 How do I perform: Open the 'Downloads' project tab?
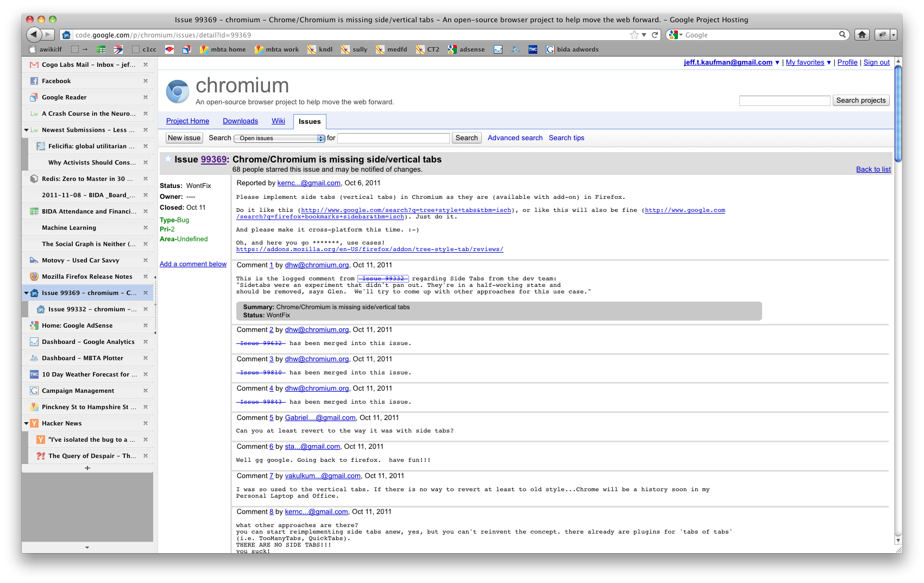coord(240,121)
